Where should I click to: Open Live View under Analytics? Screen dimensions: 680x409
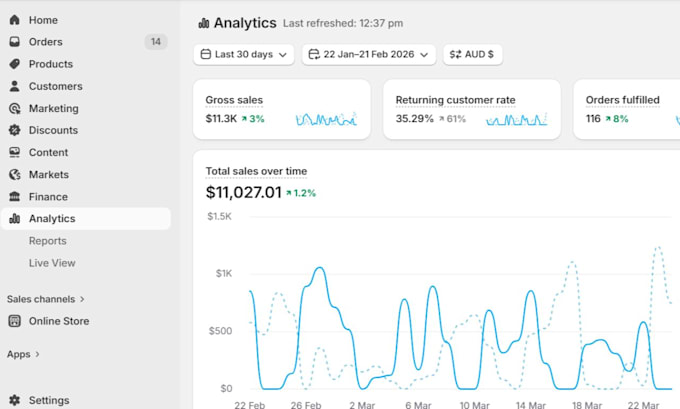52,263
